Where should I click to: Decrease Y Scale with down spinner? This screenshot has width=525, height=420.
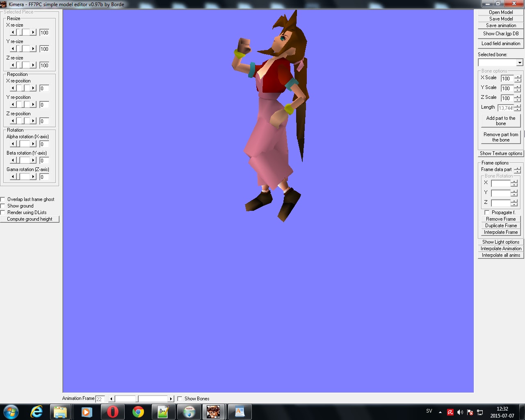518,90
